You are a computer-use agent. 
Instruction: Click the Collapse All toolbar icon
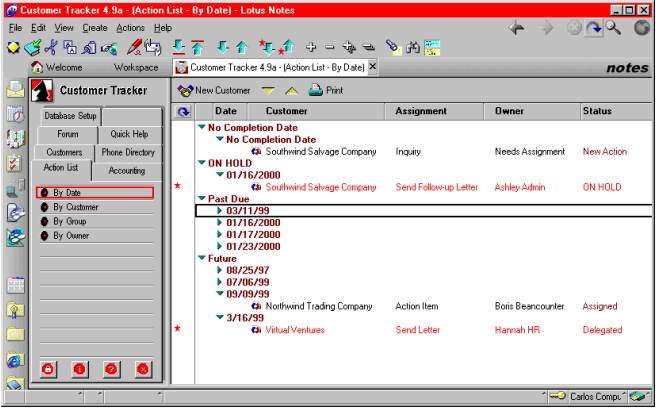(369, 47)
